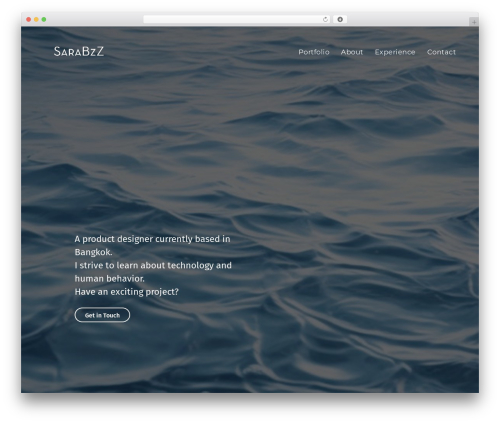Click the Get in Touch button
This screenshot has height=423, width=500.
[102, 315]
